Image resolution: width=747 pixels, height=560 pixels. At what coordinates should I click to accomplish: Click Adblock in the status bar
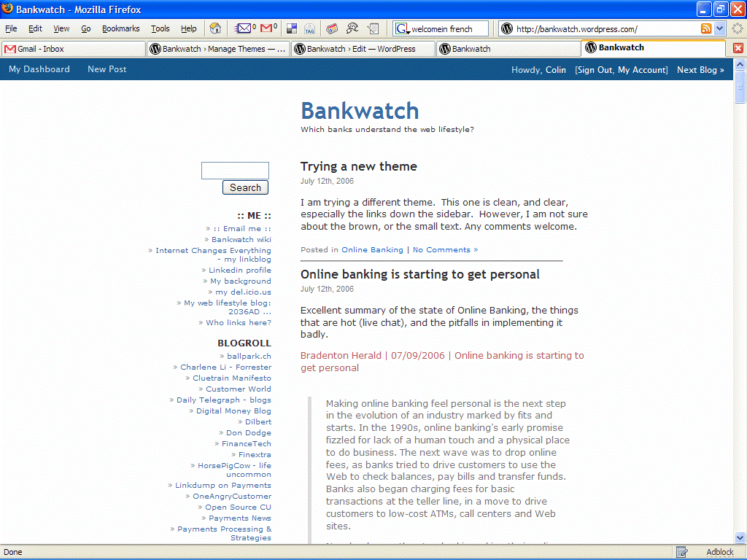point(719,552)
